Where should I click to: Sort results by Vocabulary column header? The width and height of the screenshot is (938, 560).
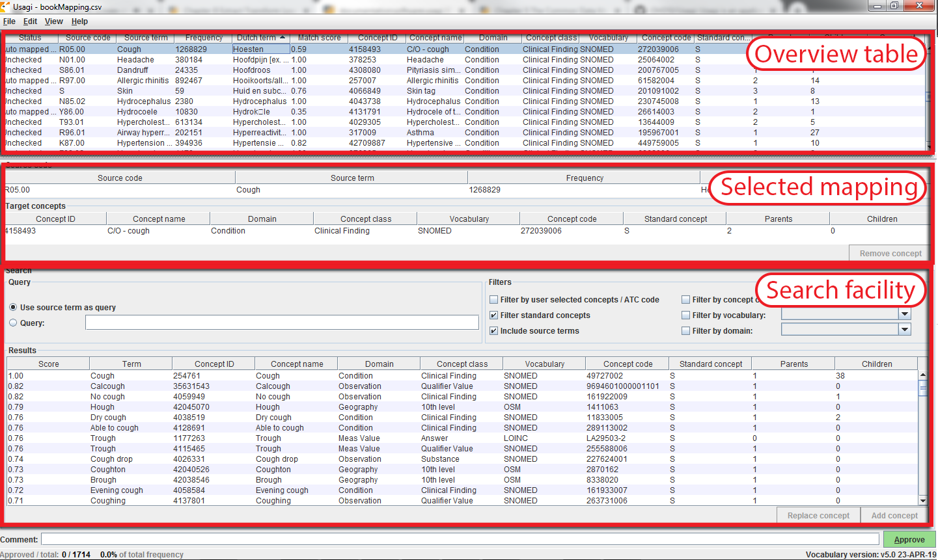(x=545, y=364)
